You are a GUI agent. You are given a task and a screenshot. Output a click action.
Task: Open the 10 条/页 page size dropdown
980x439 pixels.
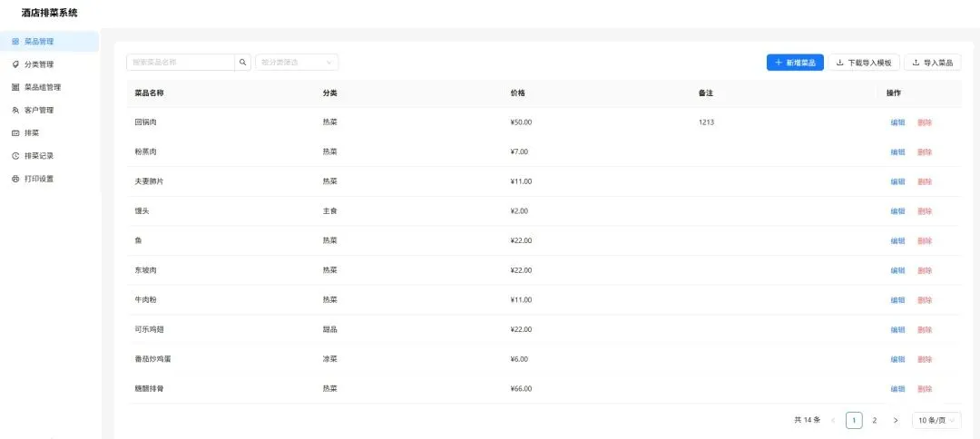click(936, 420)
